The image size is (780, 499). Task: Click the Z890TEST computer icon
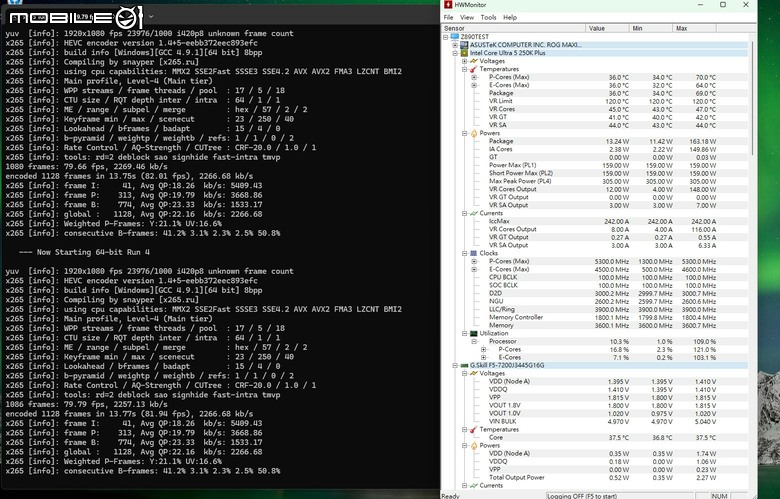[455, 37]
